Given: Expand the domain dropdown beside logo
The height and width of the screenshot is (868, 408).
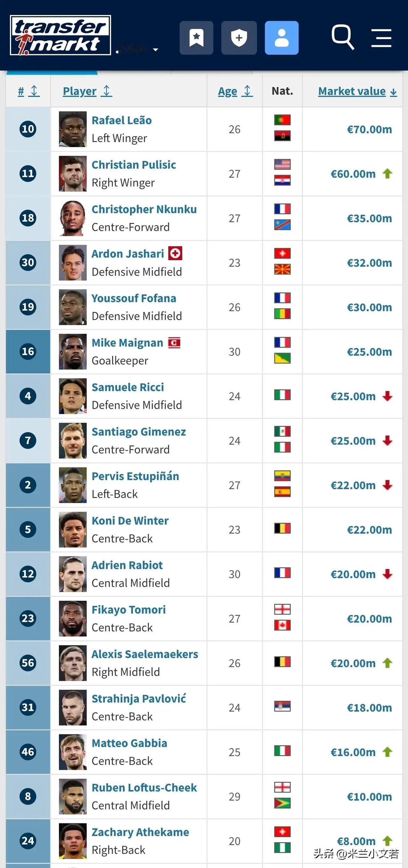Looking at the screenshot, I should [x=155, y=50].
